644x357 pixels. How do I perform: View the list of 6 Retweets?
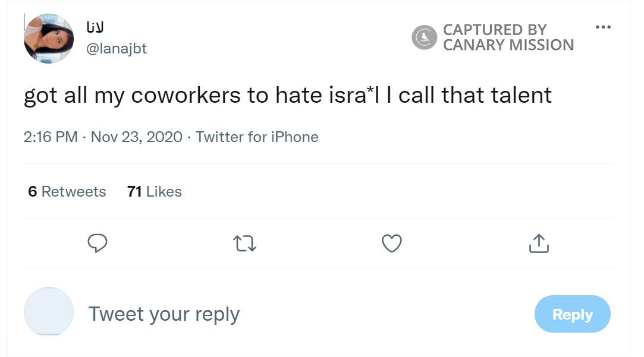pyautogui.click(x=67, y=192)
